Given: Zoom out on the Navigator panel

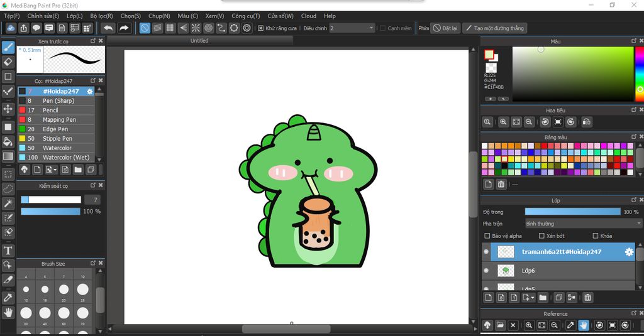Looking at the screenshot, I should point(529,122).
